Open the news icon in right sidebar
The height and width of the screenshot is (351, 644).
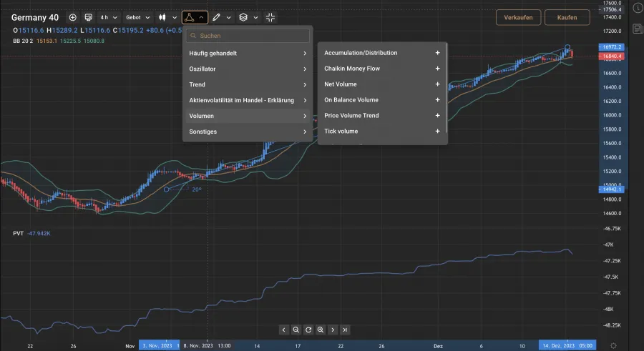[638, 29]
